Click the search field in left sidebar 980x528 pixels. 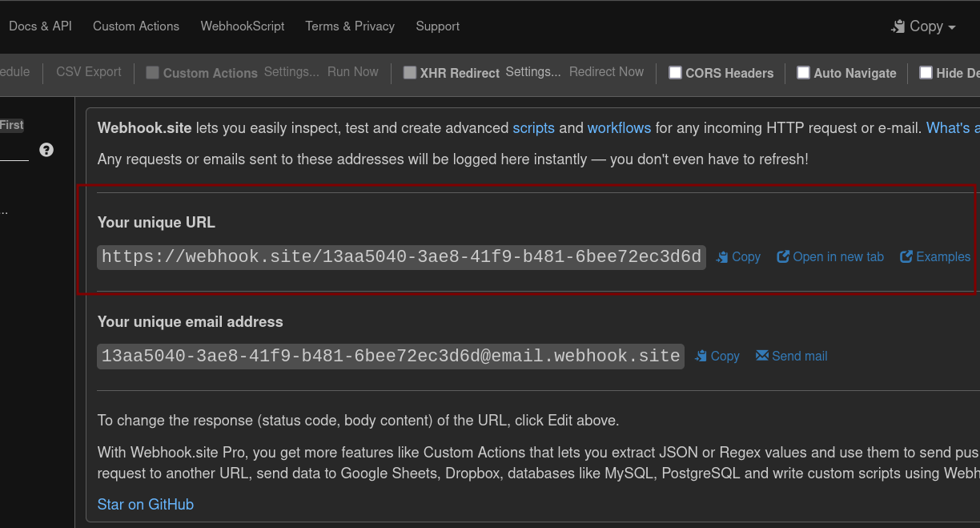(x=14, y=150)
